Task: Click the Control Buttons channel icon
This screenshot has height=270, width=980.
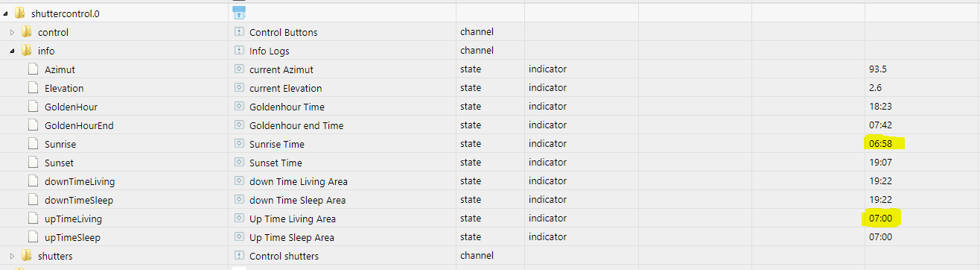Action: pyautogui.click(x=239, y=32)
